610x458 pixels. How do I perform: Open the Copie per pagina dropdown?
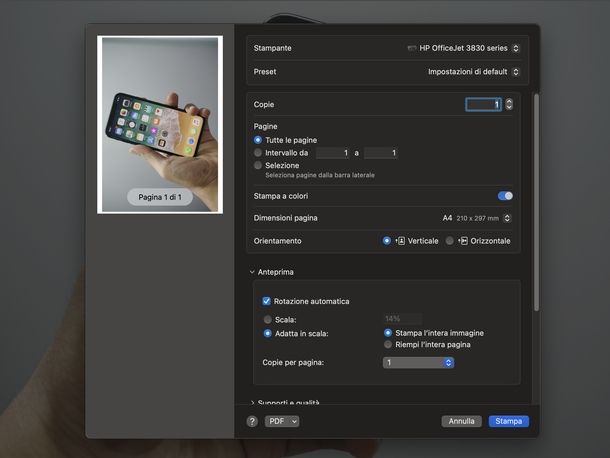pyautogui.click(x=419, y=362)
